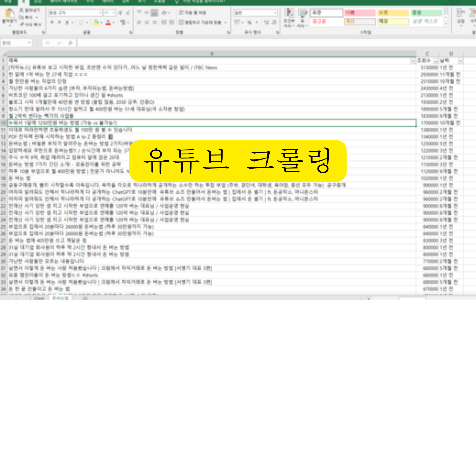Viewport: 476px width, 476px height.
Task: Click the Percent Style (%) icon
Action: tap(249, 22)
